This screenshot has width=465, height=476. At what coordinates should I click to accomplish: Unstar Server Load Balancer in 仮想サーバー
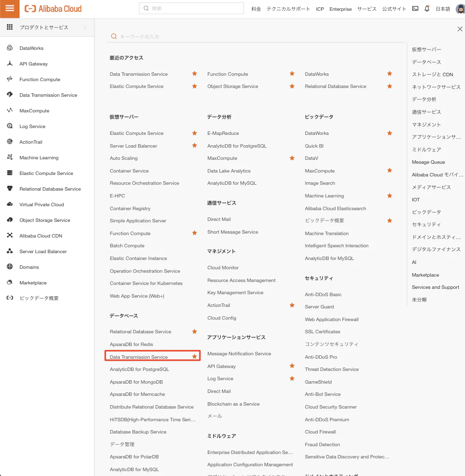[x=195, y=146]
